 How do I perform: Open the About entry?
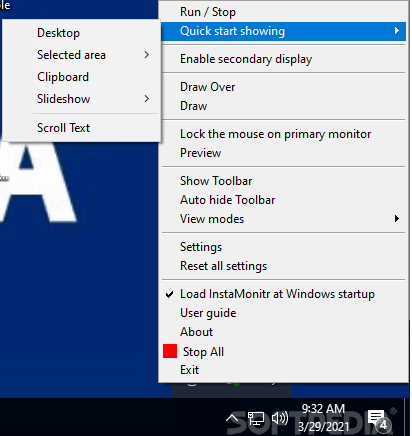pos(283,332)
